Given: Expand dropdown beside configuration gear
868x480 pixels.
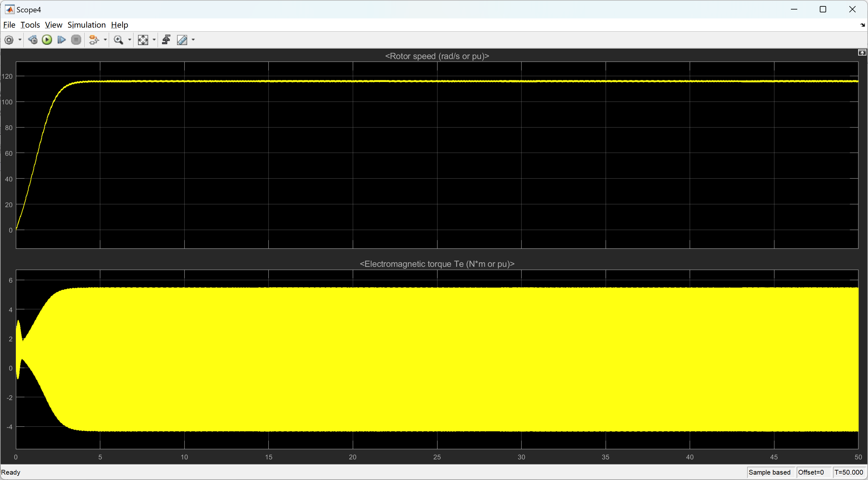Looking at the screenshot, I should 20,40.
